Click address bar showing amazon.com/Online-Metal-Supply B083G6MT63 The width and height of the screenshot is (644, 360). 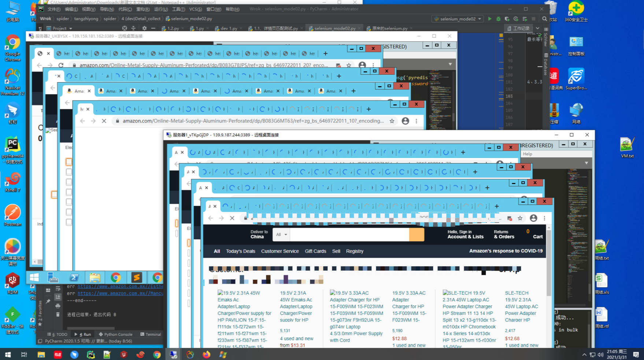point(253,121)
